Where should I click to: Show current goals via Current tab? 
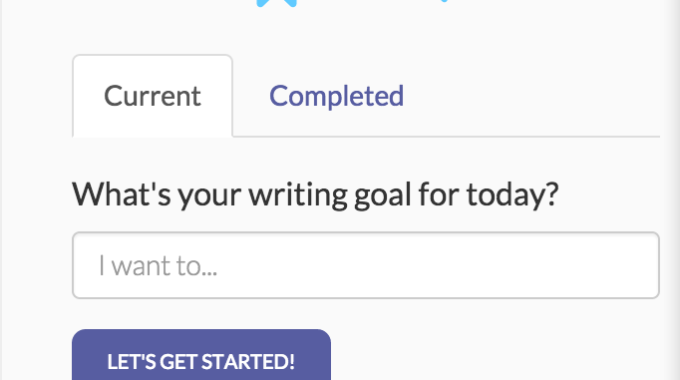click(x=152, y=96)
